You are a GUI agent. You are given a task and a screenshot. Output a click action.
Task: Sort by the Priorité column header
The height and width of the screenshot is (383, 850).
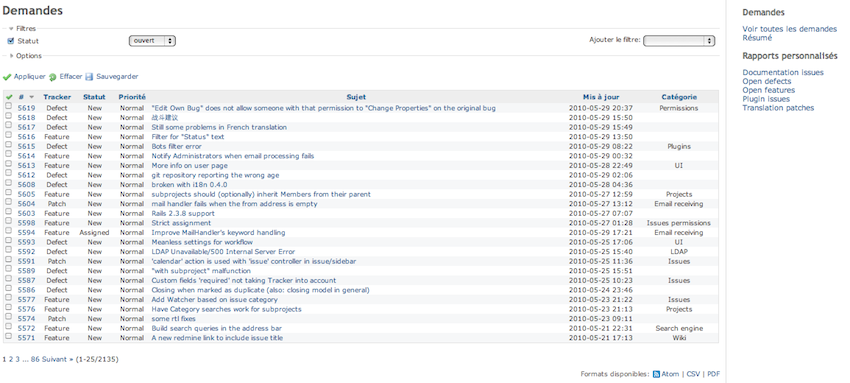click(132, 97)
